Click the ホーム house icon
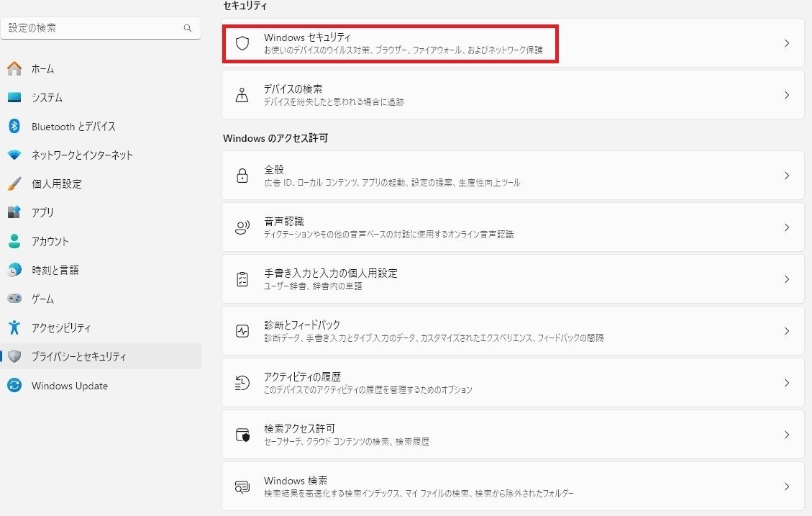 (x=14, y=68)
